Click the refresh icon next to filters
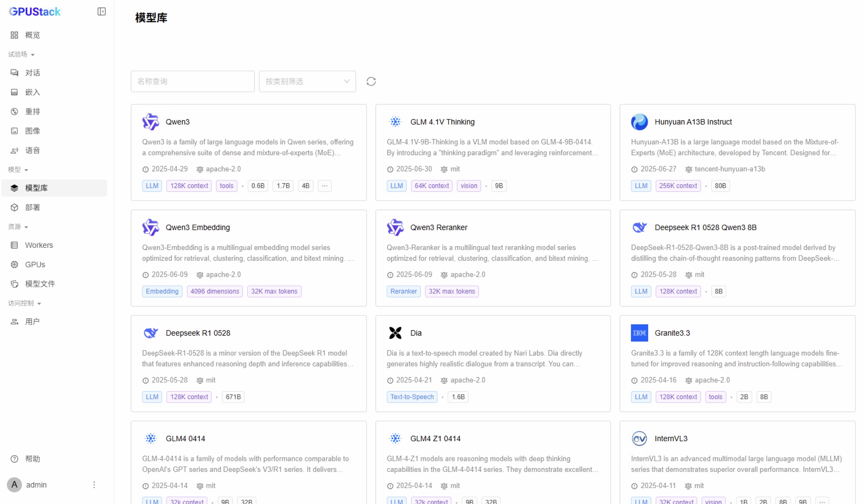Screen dimensions: 865x504 371,81
